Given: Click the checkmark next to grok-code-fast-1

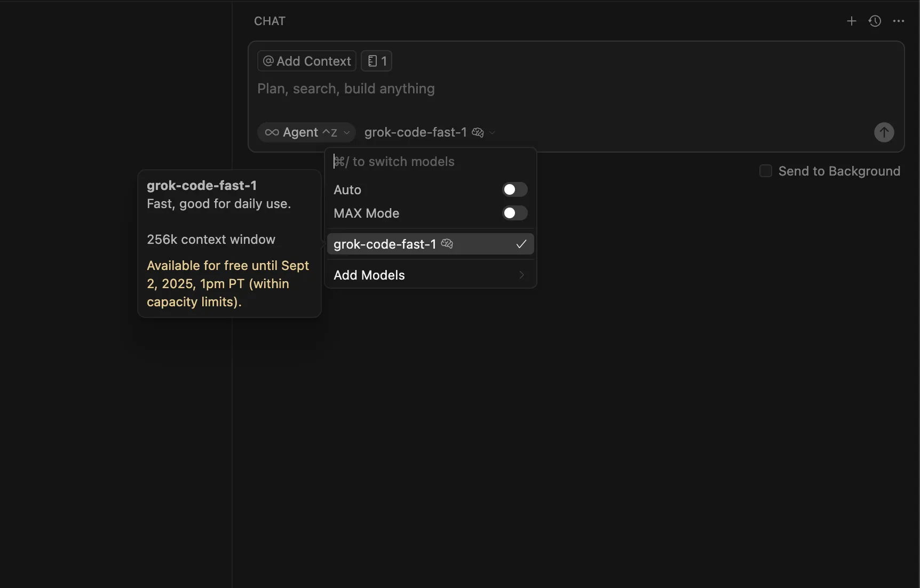Looking at the screenshot, I should point(521,244).
